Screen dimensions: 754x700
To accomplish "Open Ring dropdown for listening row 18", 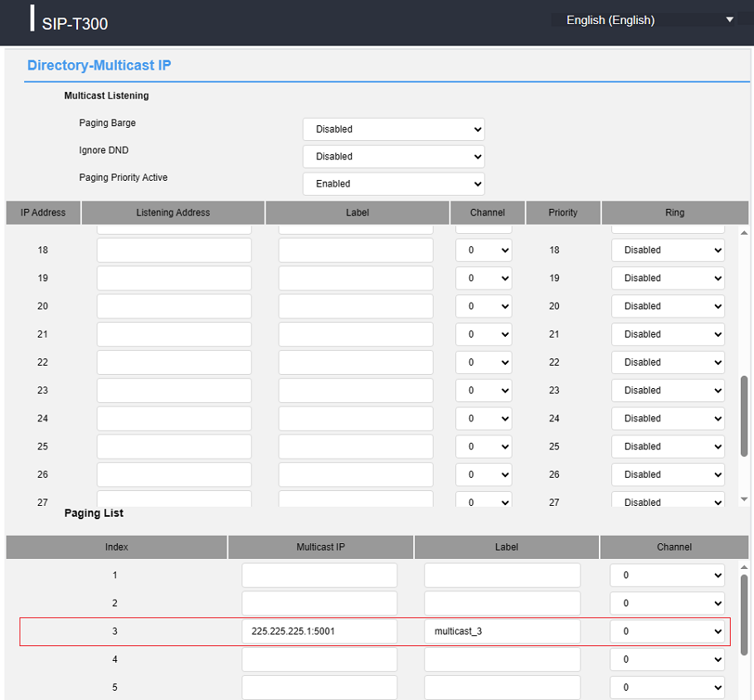I will coord(668,250).
